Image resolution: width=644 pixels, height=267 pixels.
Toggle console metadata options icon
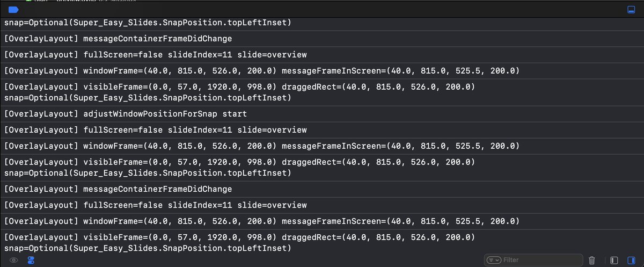coord(31,260)
